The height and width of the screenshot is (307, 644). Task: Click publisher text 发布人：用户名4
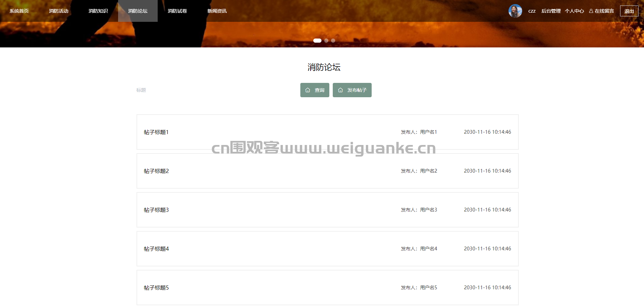pyautogui.click(x=419, y=249)
